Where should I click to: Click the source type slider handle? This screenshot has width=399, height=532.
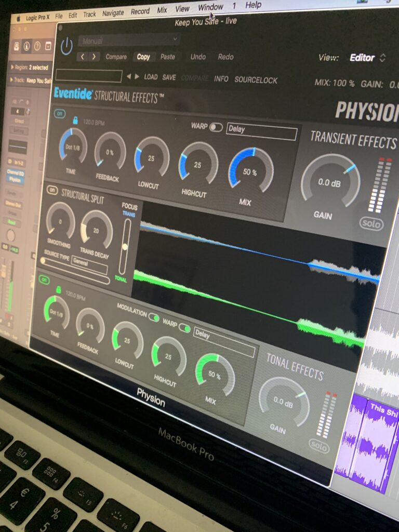pos(43,261)
